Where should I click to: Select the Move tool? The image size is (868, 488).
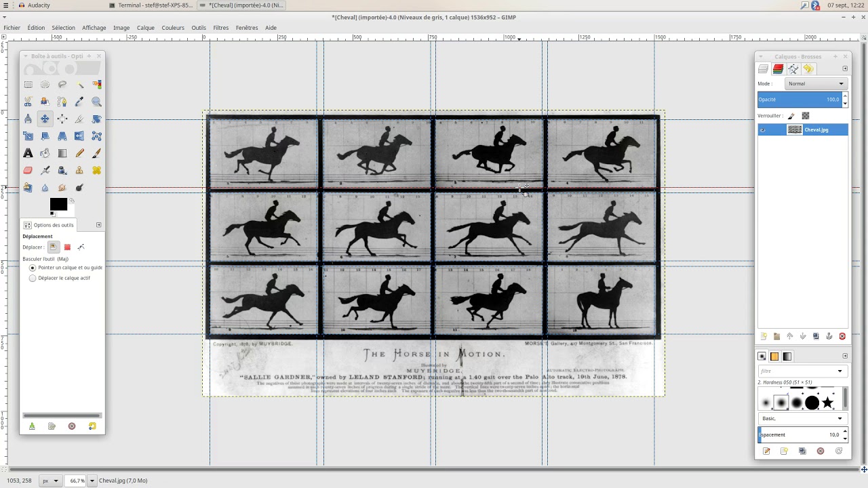pyautogui.click(x=45, y=119)
